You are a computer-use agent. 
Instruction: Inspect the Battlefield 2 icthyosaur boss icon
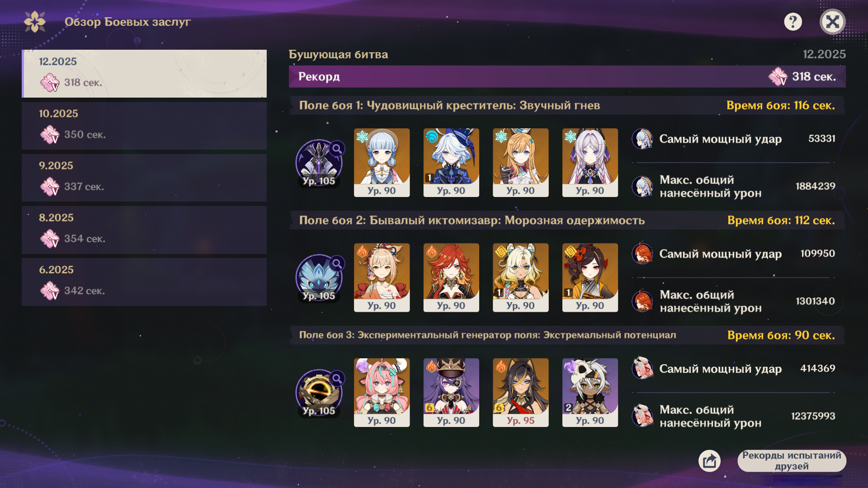click(x=319, y=277)
